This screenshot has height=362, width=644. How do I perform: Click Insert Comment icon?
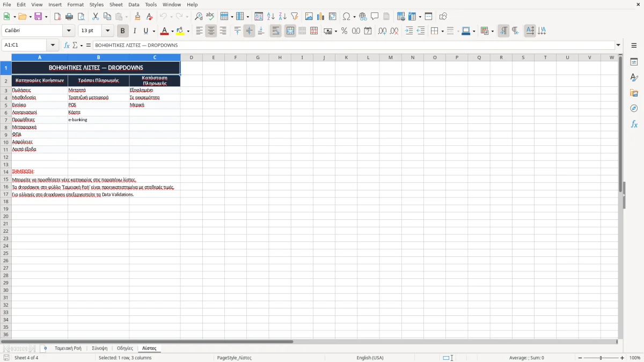tap(375, 17)
